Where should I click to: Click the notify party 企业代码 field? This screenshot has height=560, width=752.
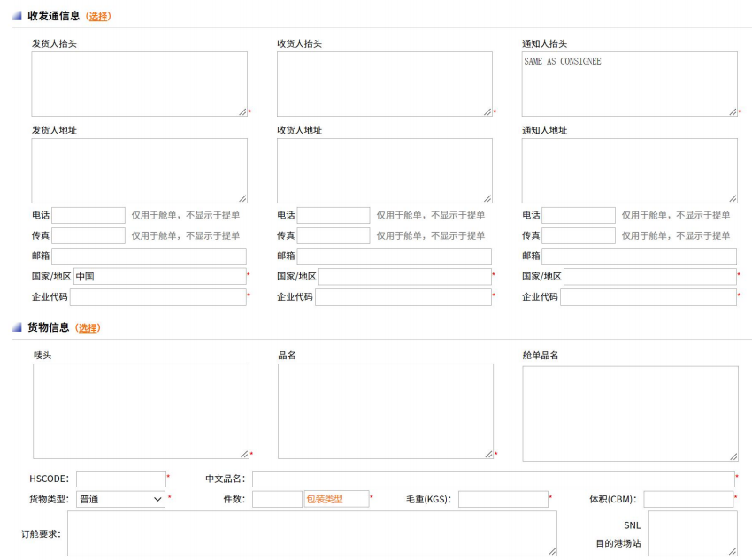pyautogui.click(x=648, y=297)
